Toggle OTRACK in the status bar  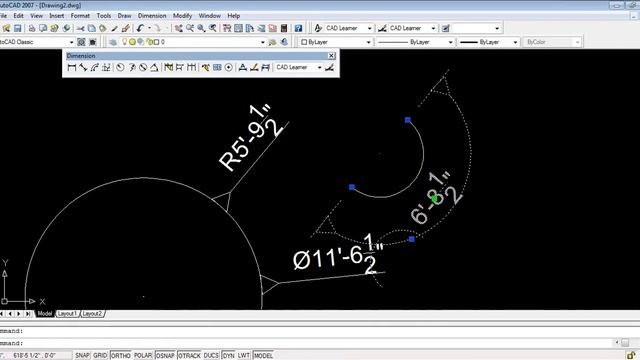pyautogui.click(x=189, y=356)
